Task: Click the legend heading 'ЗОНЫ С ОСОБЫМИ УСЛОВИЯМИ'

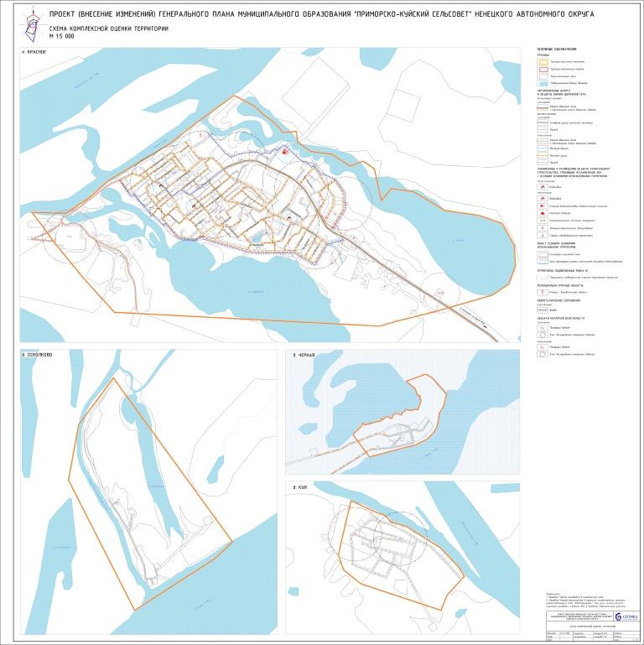Action: 558,243
